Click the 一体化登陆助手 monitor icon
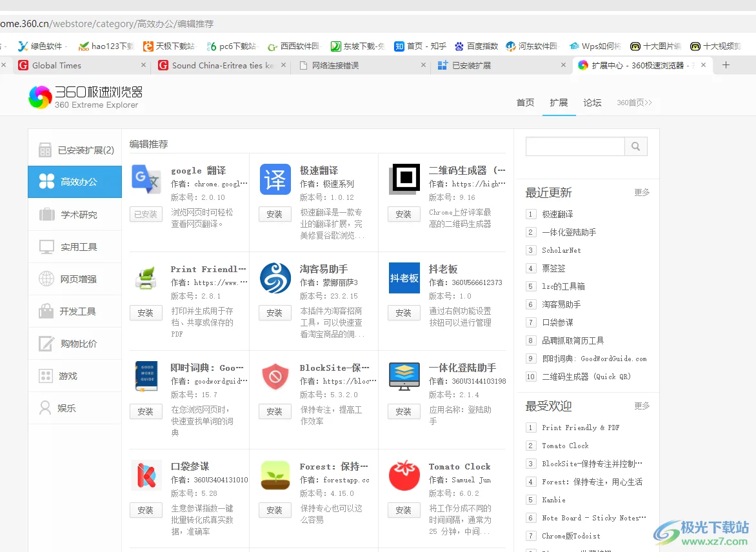756x552 pixels. [404, 377]
